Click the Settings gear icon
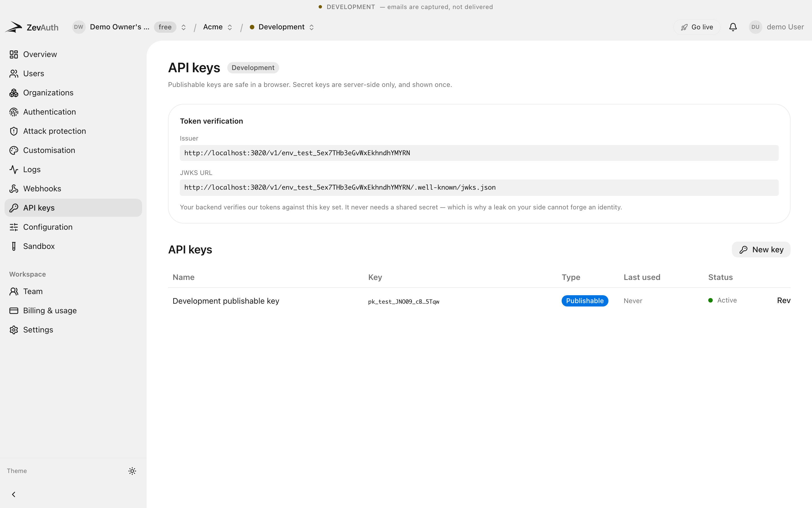 coord(14,330)
